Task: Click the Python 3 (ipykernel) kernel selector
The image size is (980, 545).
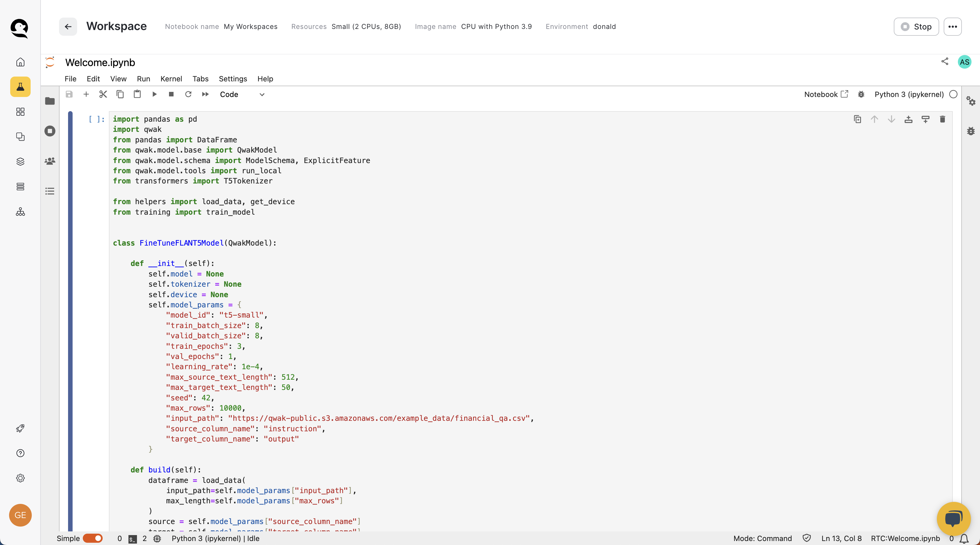Action: tap(909, 94)
